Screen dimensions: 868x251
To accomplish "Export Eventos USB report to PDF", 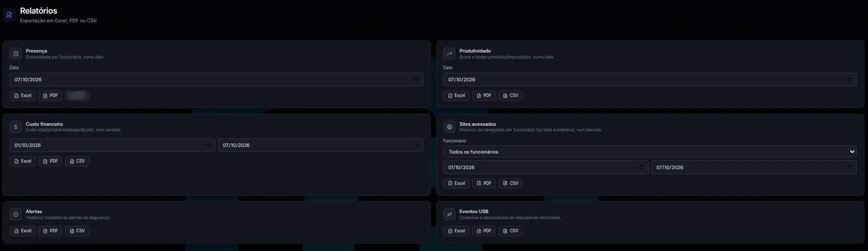I will pos(484,231).
